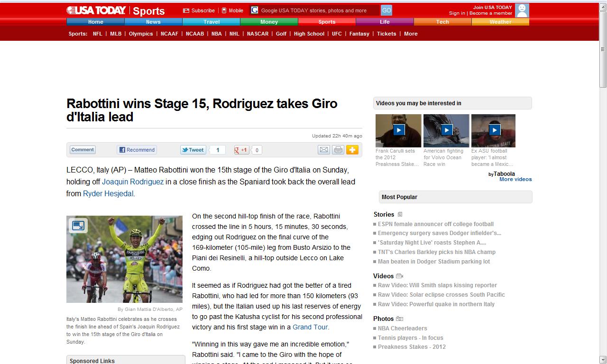Click the print article printer icon

point(338,150)
